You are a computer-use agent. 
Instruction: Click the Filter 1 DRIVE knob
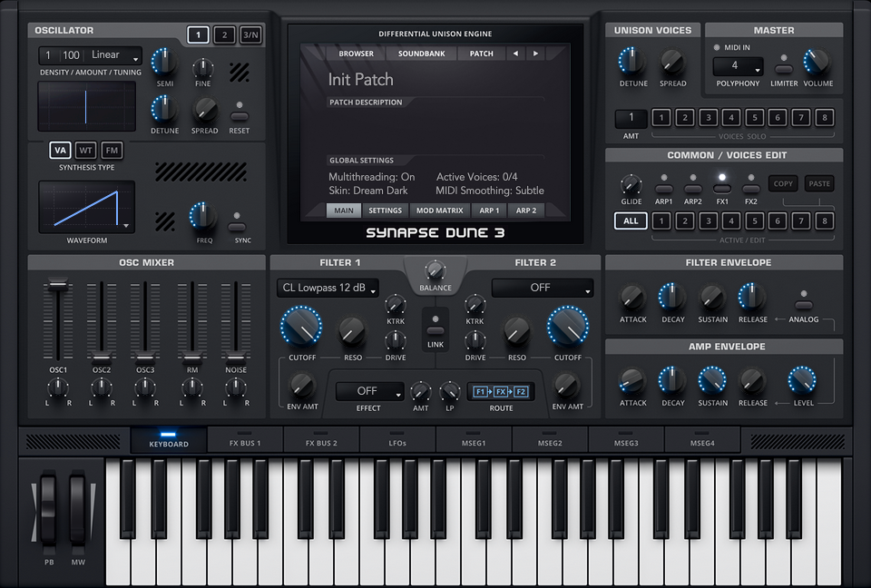click(x=395, y=340)
